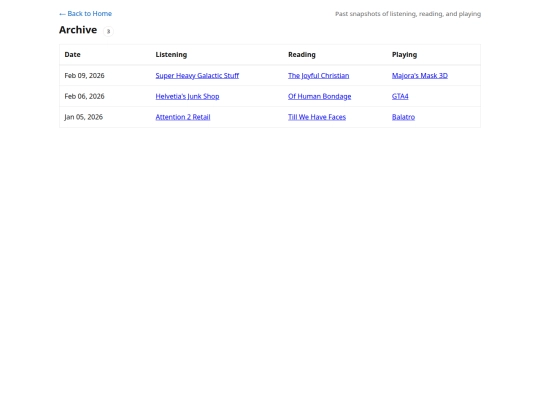The image size is (540, 405).
Task: Open the Attention 2 Retail link
Action: click(x=183, y=117)
